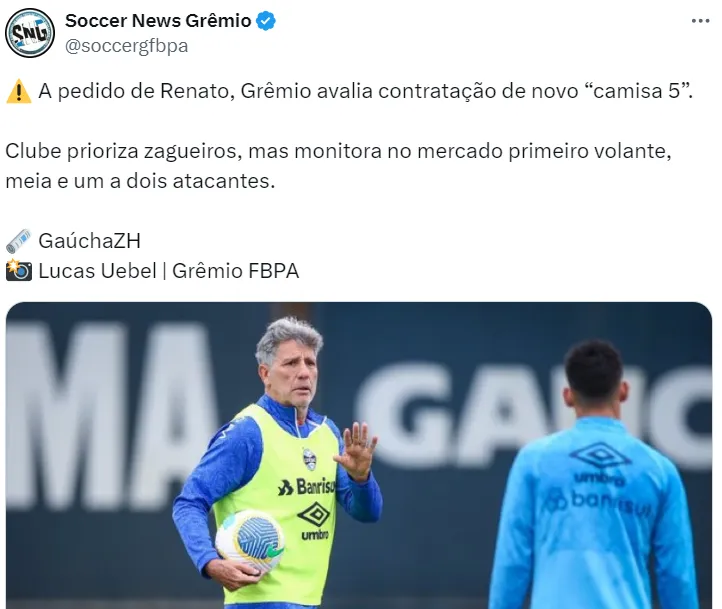Click the yellow warning emoji

pos(18,91)
